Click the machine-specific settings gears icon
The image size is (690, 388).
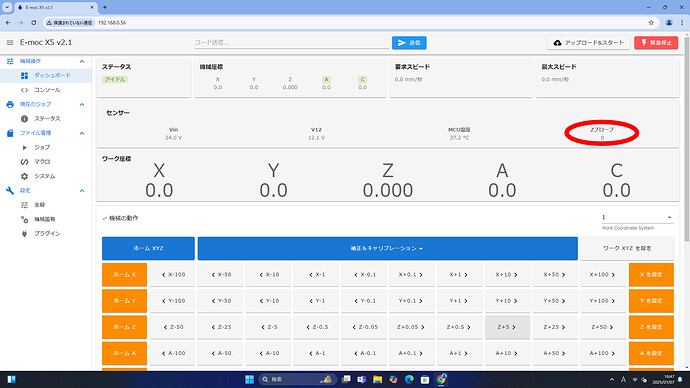[x=24, y=219]
